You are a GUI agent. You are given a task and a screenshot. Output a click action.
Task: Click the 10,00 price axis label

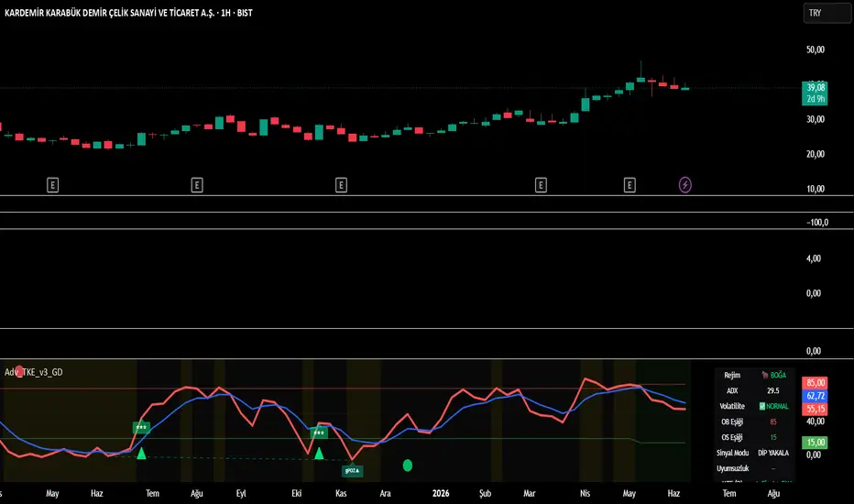tap(816, 189)
